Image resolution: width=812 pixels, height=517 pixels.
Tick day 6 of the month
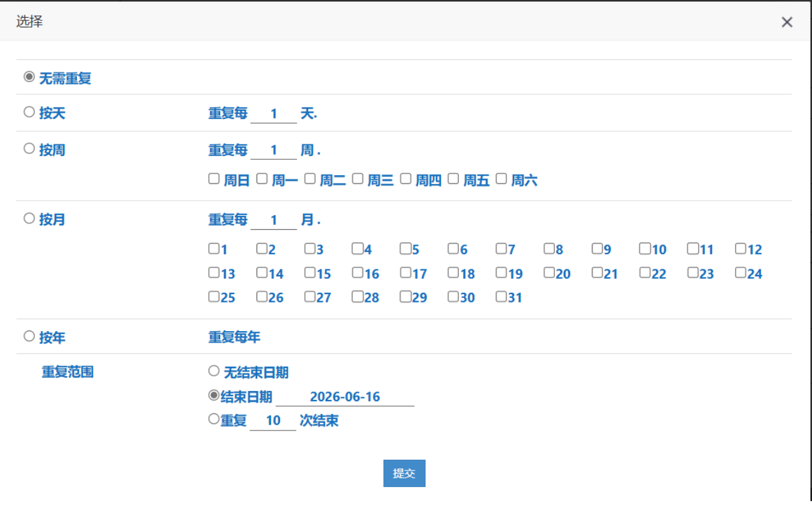coord(453,248)
